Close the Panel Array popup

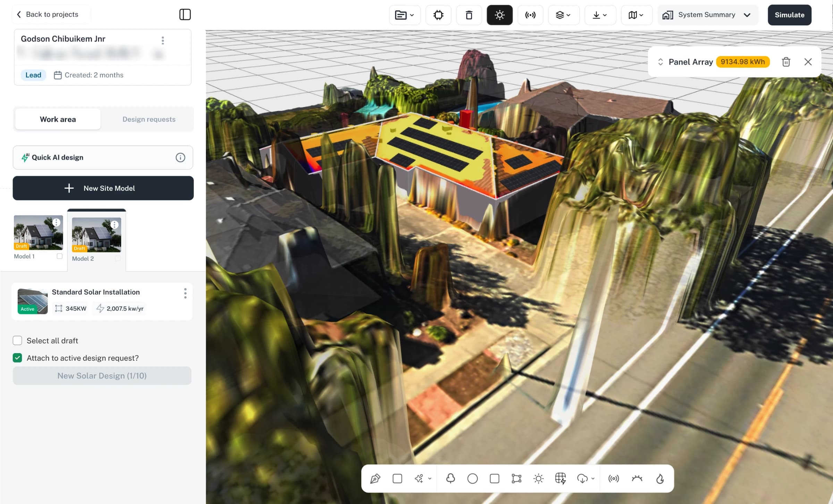[808, 62]
